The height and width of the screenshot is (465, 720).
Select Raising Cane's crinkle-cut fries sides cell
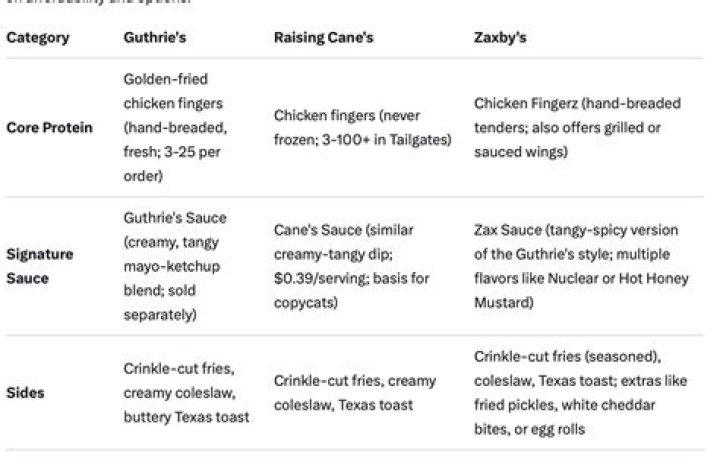click(355, 393)
